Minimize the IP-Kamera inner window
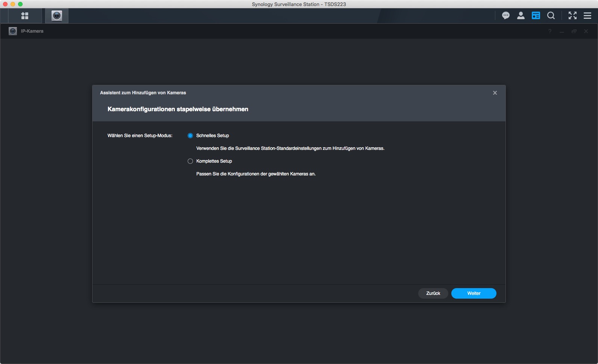 [x=562, y=32]
